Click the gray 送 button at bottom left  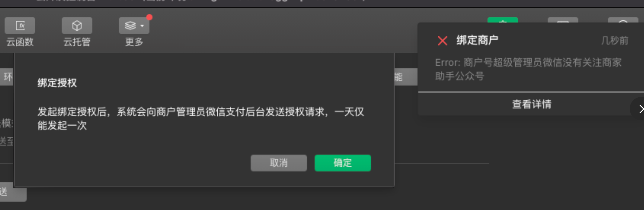tap(13, 192)
